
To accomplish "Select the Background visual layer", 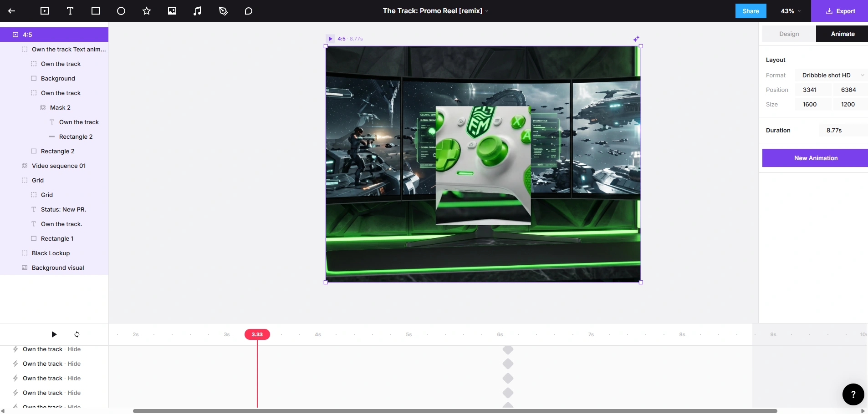I will click(x=54, y=268).
